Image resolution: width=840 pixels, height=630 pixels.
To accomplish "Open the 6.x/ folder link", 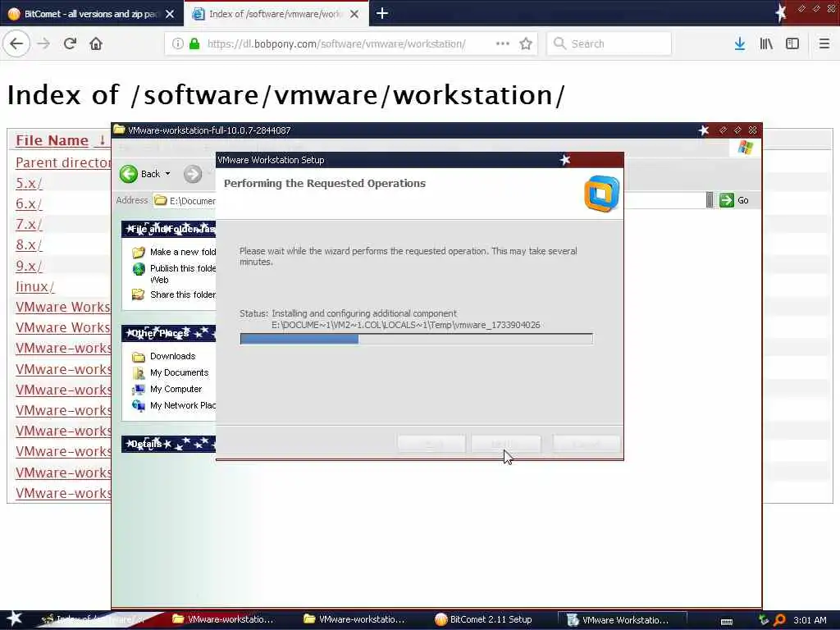I will pos(29,203).
